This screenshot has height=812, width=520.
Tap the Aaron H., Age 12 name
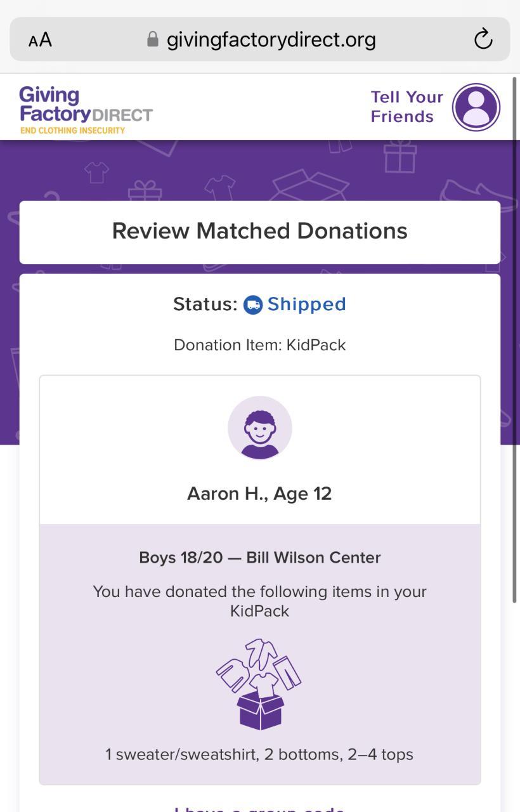point(259,494)
